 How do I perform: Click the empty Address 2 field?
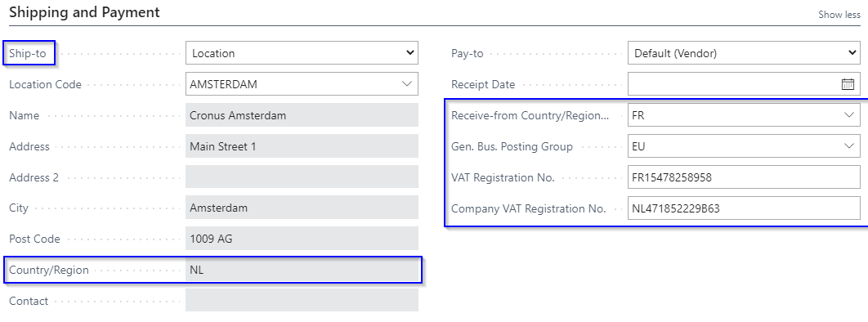tap(302, 177)
